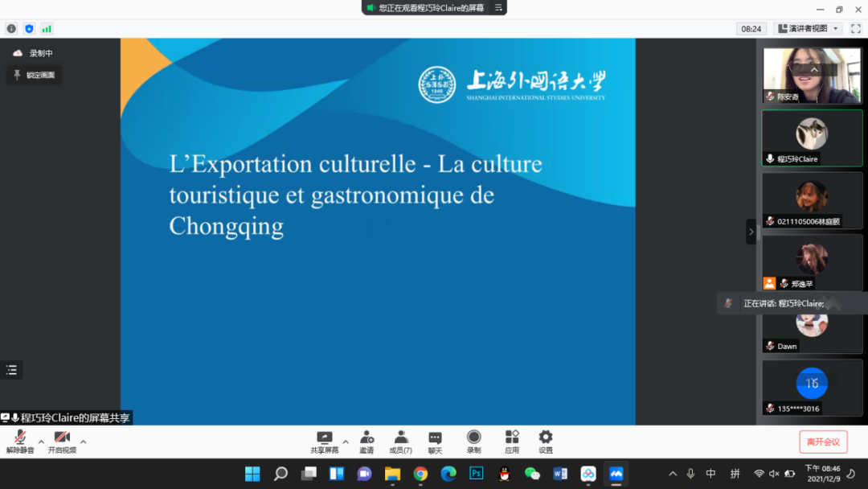
Task: Click the green security shield icon
Action: pyautogui.click(x=29, y=29)
